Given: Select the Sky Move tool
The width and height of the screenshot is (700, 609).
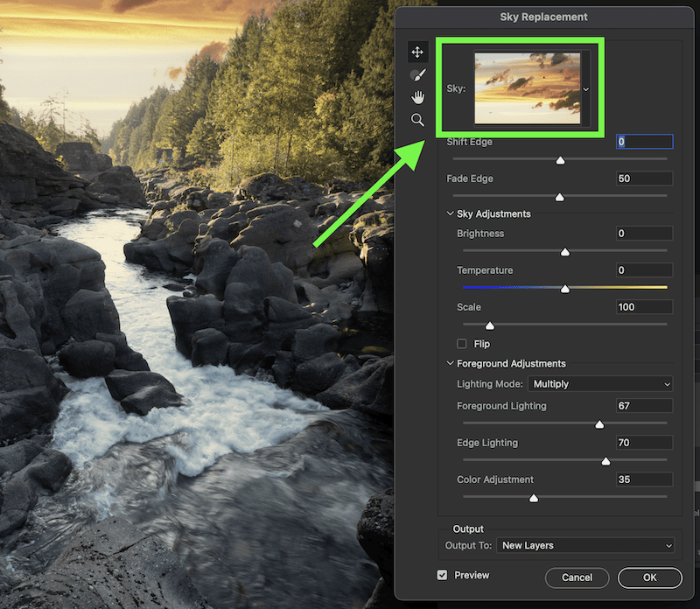Looking at the screenshot, I should (x=417, y=52).
